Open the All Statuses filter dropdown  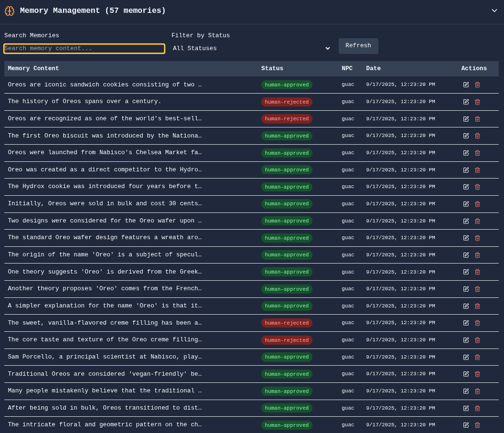point(251,48)
